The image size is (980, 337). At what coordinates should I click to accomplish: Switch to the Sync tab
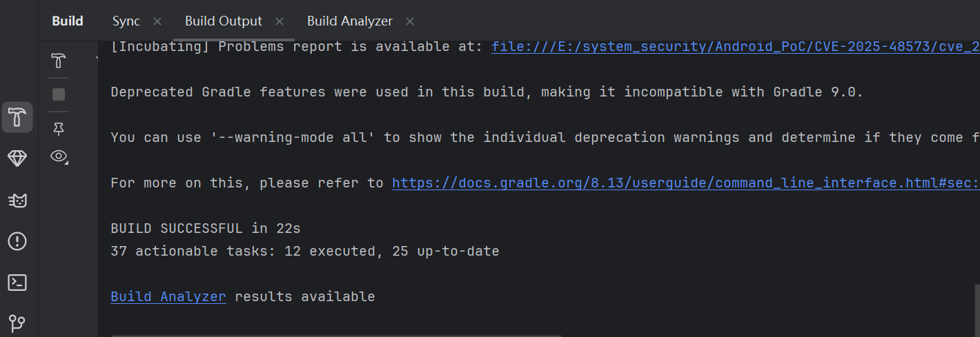pos(126,21)
